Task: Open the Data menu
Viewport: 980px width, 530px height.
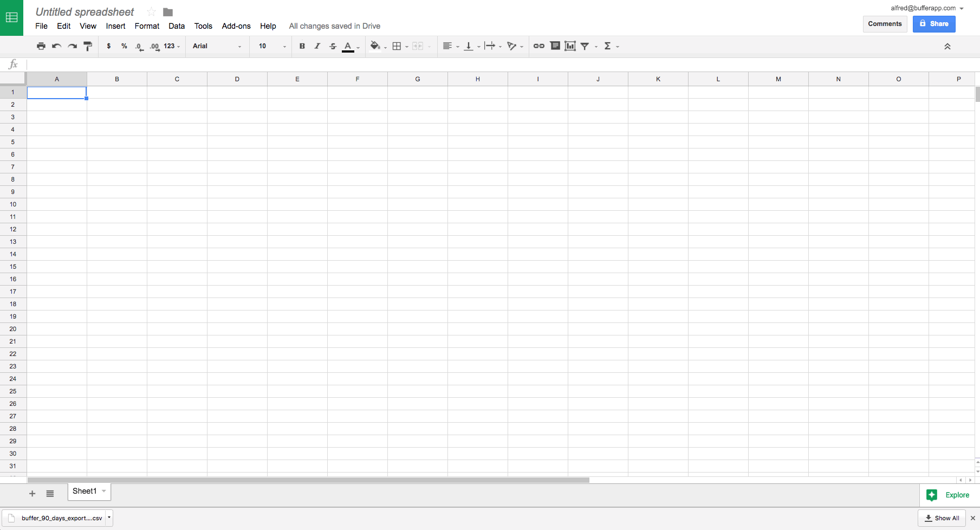Action: tap(177, 26)
